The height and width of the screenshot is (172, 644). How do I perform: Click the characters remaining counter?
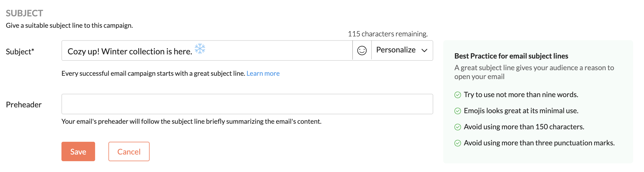click(387, 34)
